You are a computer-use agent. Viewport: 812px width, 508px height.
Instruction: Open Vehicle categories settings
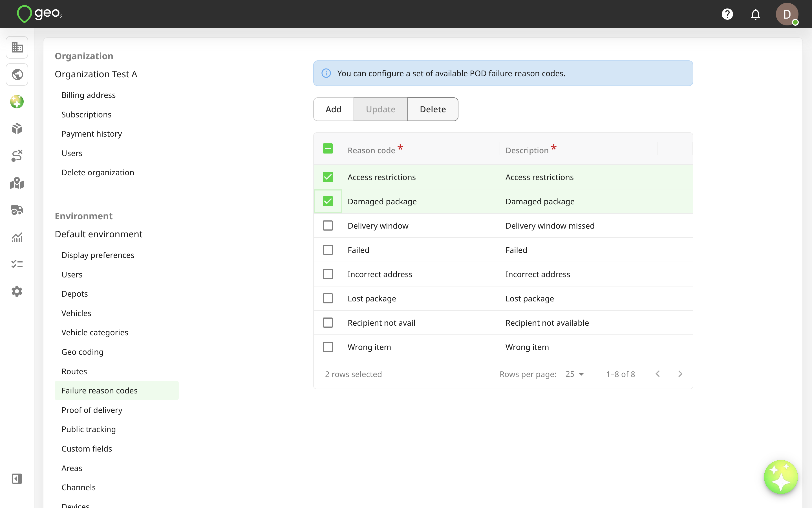tap(95, 332)
